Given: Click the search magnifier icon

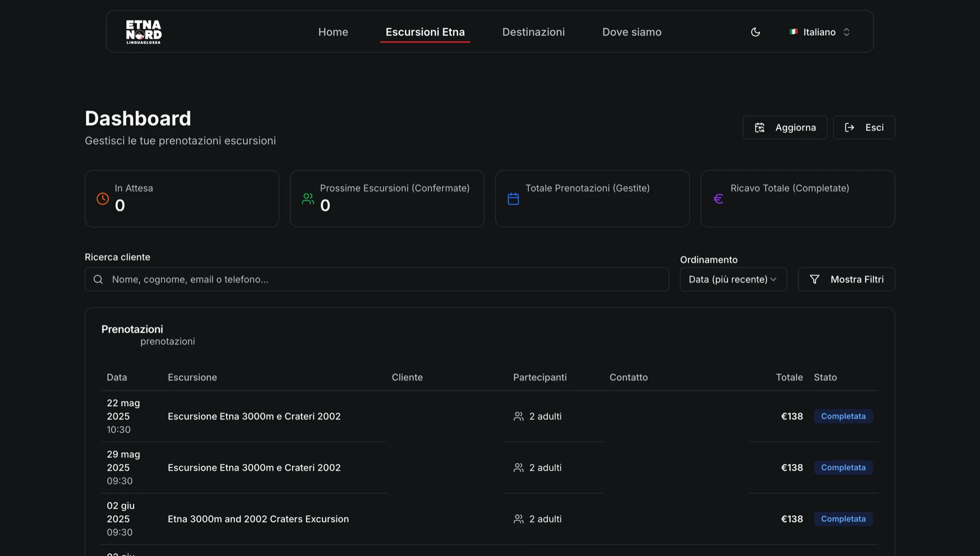Looking at the screenshot, I should [x=98, y=279].
